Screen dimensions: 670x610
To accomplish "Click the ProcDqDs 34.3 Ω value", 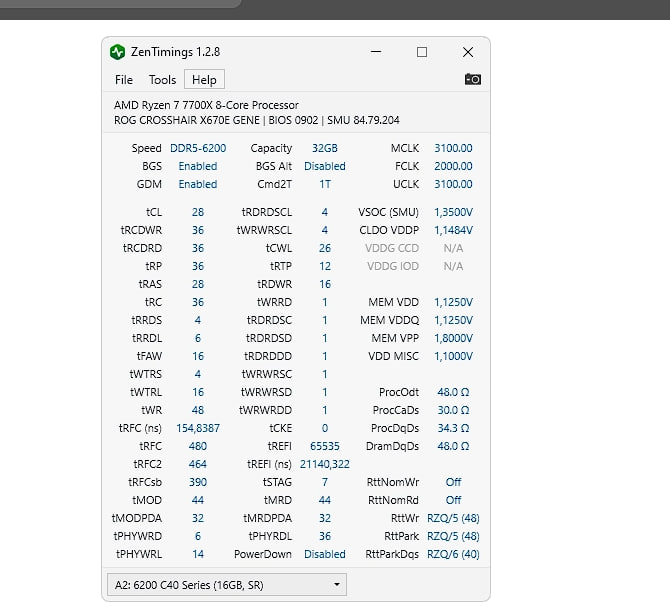I will [453, 428].
